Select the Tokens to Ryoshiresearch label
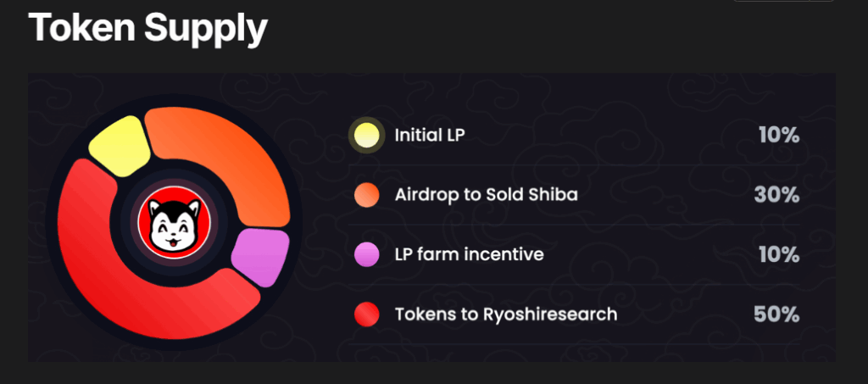Viewport: 868px width, 384px height. click(505, 314)
